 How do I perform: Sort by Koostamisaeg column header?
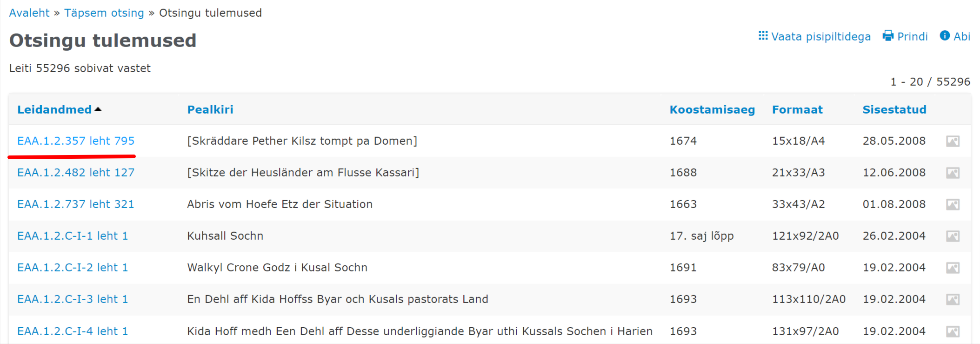point(712,109)
